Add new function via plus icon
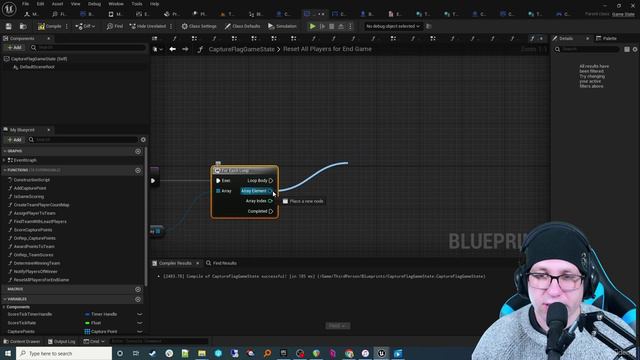 tap(138, 170)
